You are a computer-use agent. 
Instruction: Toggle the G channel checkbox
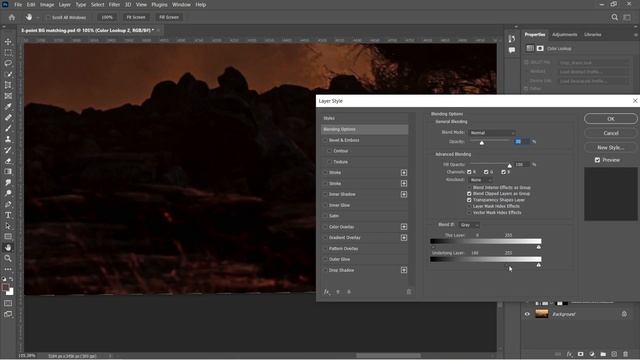pyautogui.click(x=486, y=172)
